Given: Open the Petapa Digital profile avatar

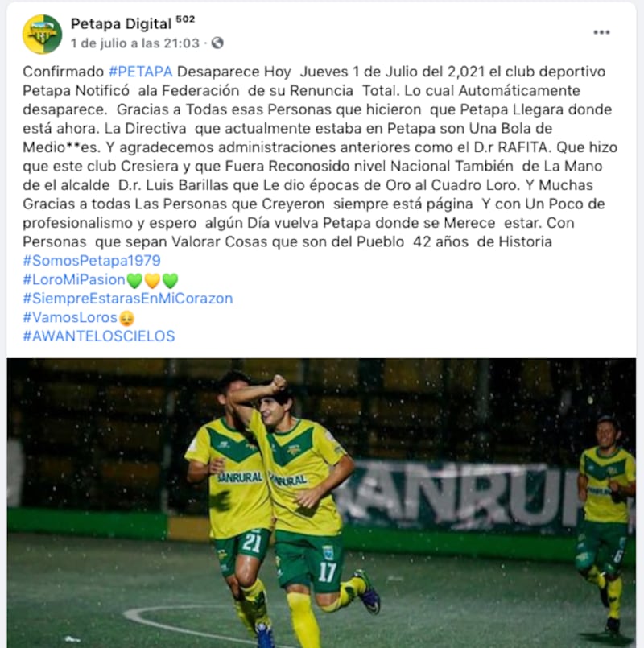Looking at the screenshot, I should point(42,34).
